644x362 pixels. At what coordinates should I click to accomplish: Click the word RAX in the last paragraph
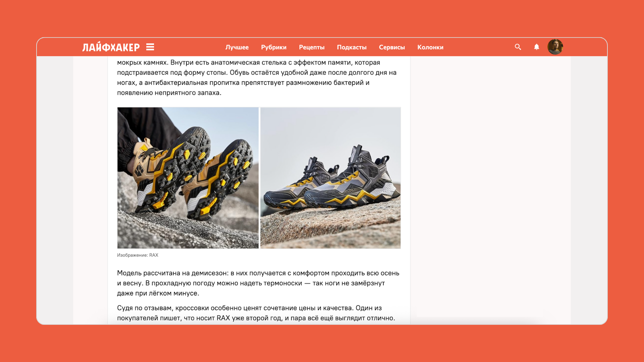click(x=223, y=318)
